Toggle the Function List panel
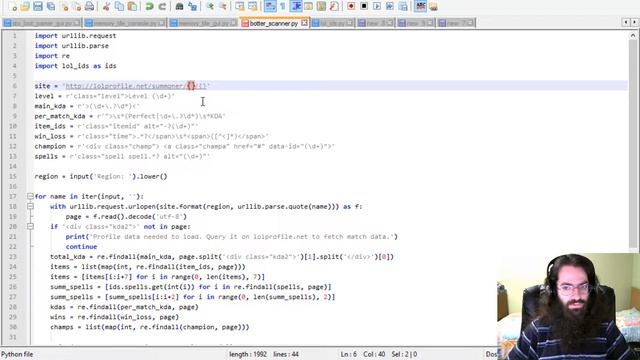This screenshot has width=640, height=360. pos(334,6)
